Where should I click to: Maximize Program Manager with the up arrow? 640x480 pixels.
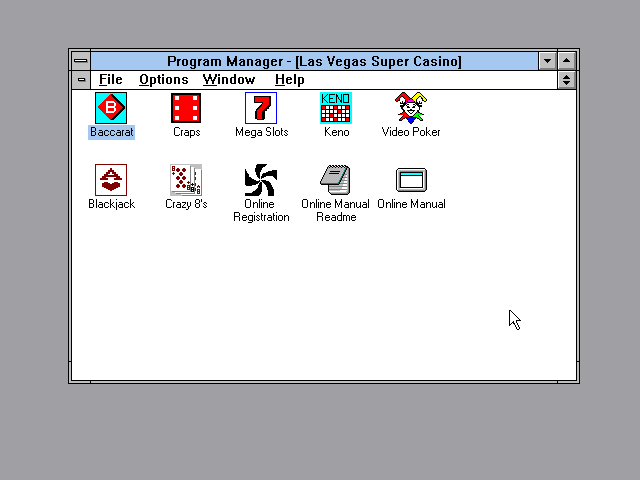(x=567, y=61)
